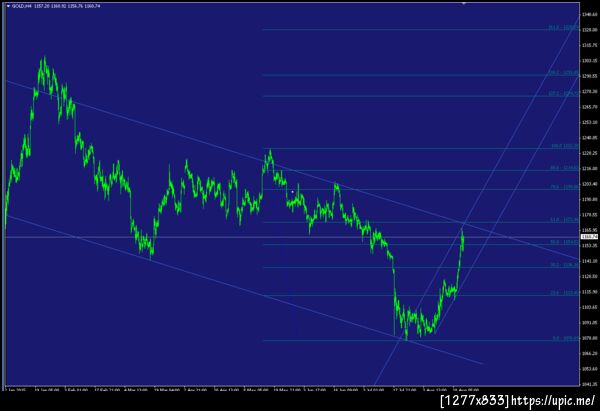Select the Fibonacci 50.0 level label

pyautogui.click(x=564, y=242)
